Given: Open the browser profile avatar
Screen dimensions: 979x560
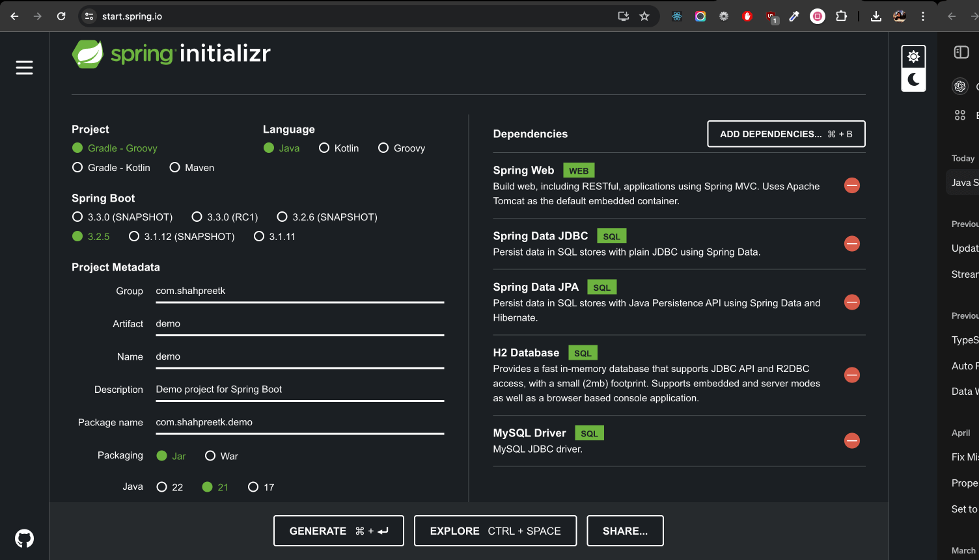Looking at the screenshot, I should coord(900,16).
